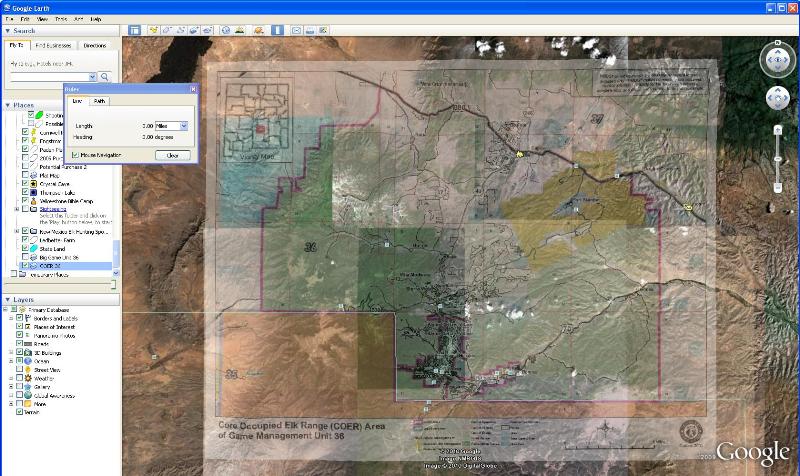The image size is (800, 476).
Task: Click the add image overlay icon
Action: [x=194, y=31]
